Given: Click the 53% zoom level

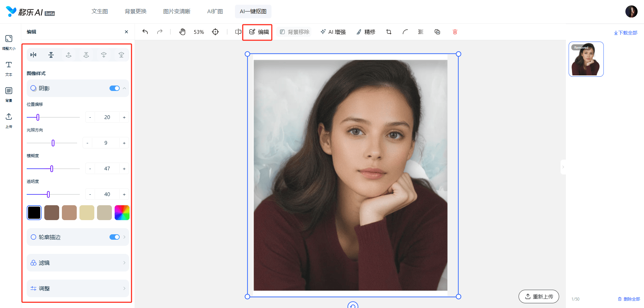Looking at the screenshot, I should click(x=199, y=32).
